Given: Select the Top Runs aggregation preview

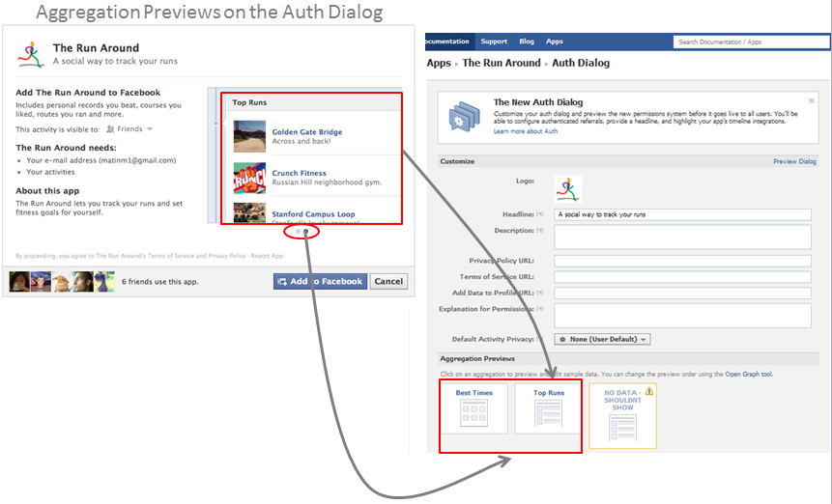Looking at the screenshot, I should [x=548, y=408].
